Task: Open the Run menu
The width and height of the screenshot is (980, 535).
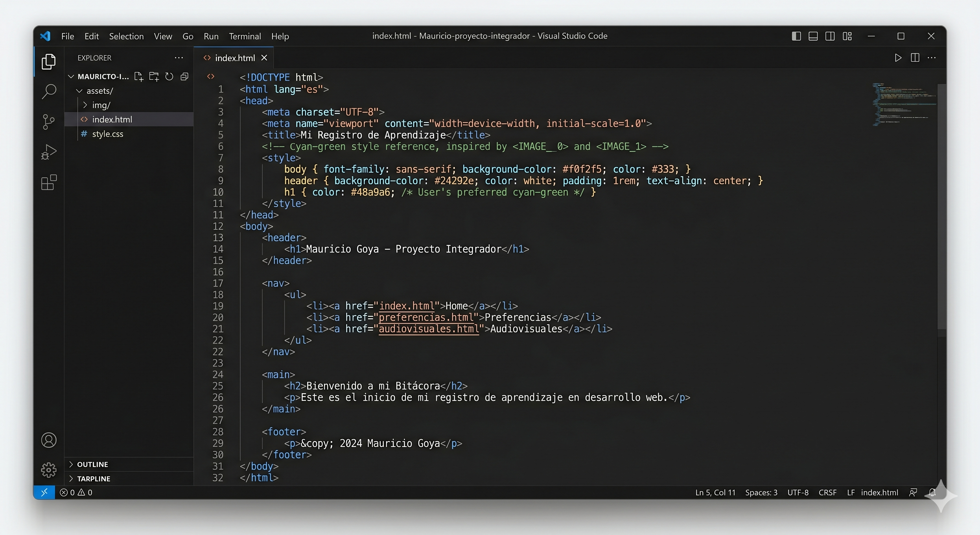Action: (211, 36)
